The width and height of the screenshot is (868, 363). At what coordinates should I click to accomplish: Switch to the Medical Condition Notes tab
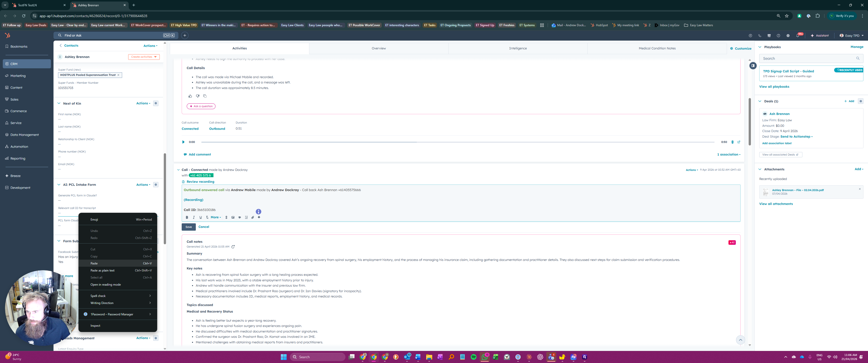(x=657, y=48)
